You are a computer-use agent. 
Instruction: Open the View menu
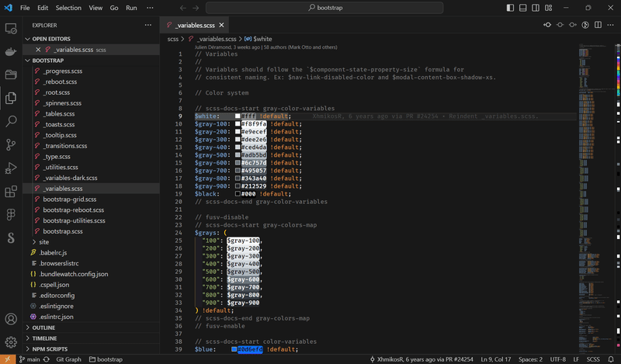95,8
